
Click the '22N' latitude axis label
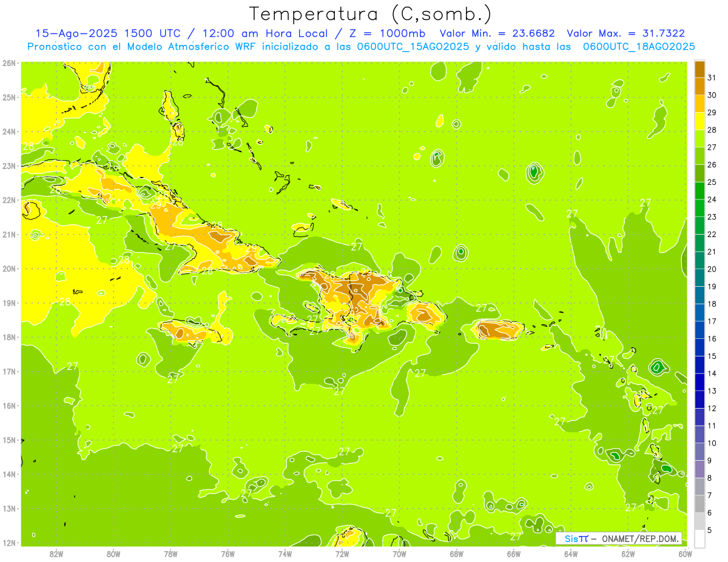tap(9, 200)
